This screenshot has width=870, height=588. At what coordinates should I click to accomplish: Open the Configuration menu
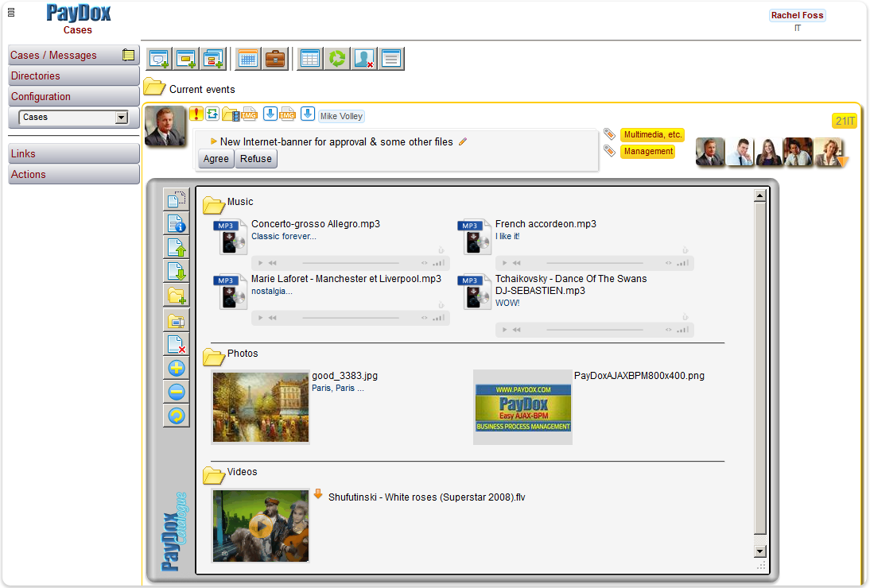(x=74, y=96)
